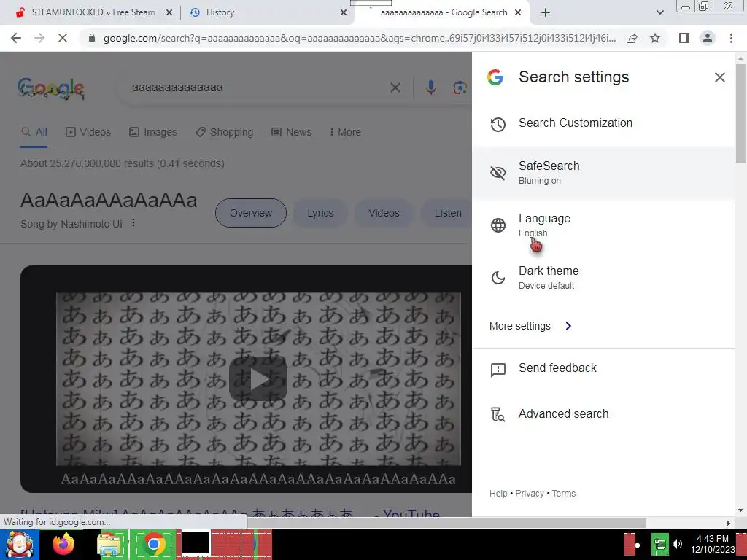Launch Firefox from the taskbar
747x560 pixels.
point(63,544)
